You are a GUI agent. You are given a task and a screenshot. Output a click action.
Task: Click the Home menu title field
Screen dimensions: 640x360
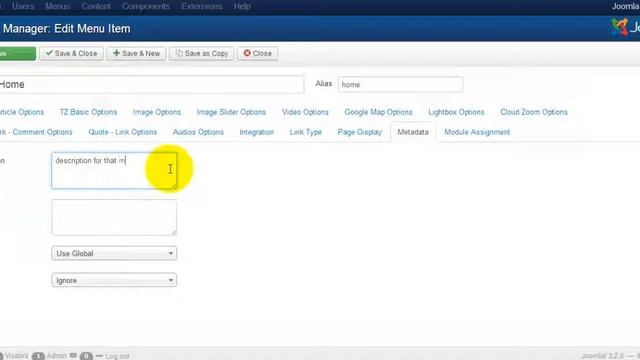point(152,84)
